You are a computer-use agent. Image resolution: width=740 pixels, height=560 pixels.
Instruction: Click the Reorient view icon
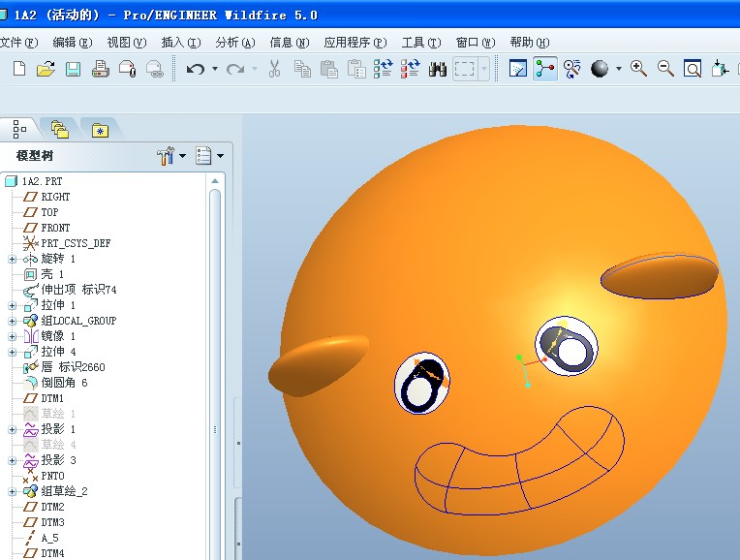point(720,69)
